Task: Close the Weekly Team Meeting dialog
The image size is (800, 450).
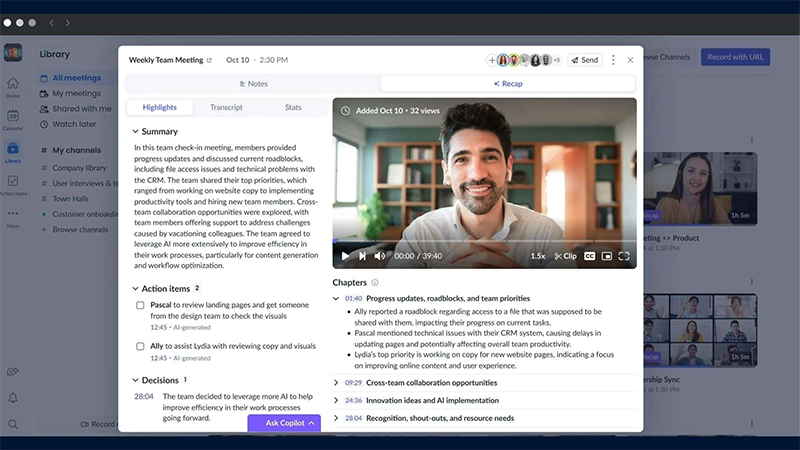Action: pos(630,60)
